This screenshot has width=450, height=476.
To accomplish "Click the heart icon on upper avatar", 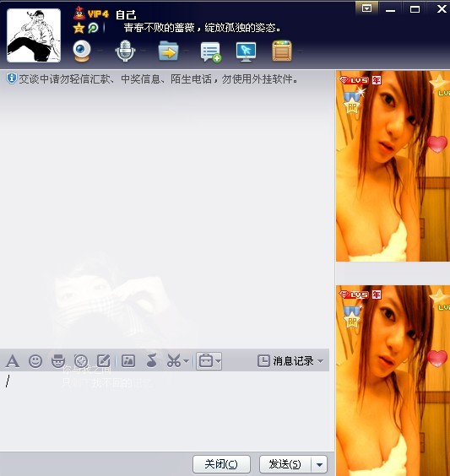I will click(437, 143).
